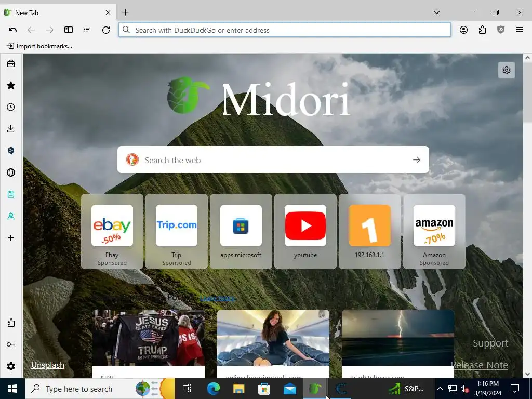This screenshot has width=532, height=399.
Task: Open Task View on taskbar
Action: click(x=187, y=389)
